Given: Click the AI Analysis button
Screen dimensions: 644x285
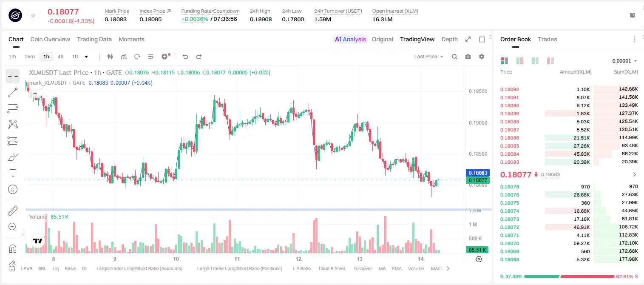Looking at the screenshot, I should (350, 39).
